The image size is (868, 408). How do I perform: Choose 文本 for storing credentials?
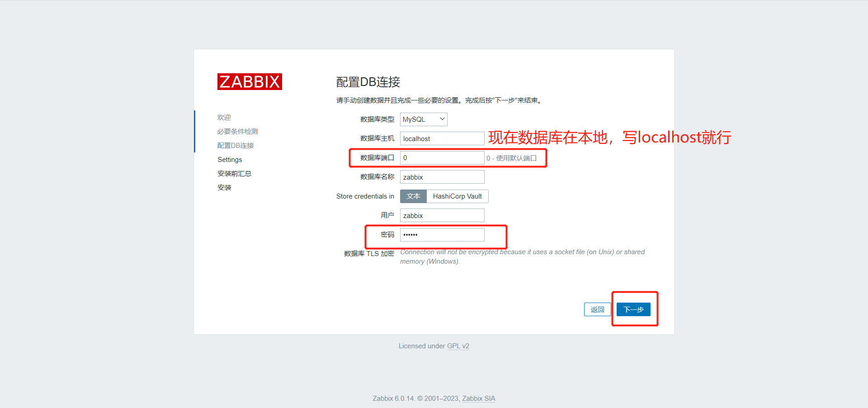413,196
